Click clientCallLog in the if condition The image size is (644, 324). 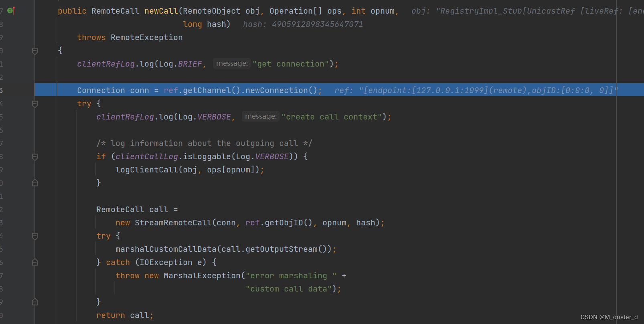point(147,157)
